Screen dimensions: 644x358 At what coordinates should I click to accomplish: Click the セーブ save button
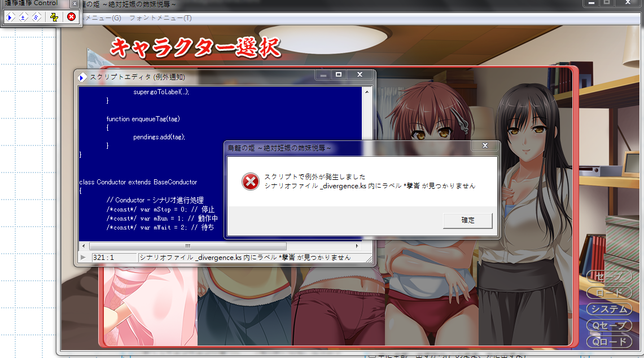click(x=608, y=277)
